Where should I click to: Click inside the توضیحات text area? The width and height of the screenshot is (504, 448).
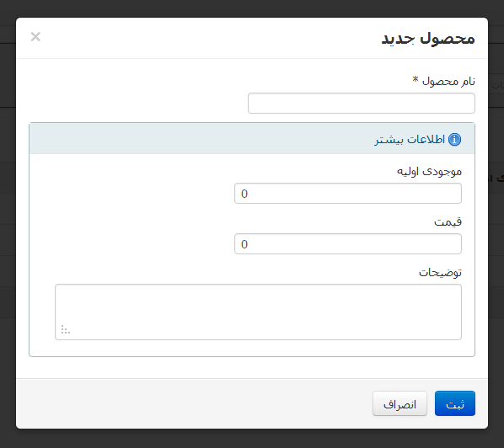(x=258, y=312)
